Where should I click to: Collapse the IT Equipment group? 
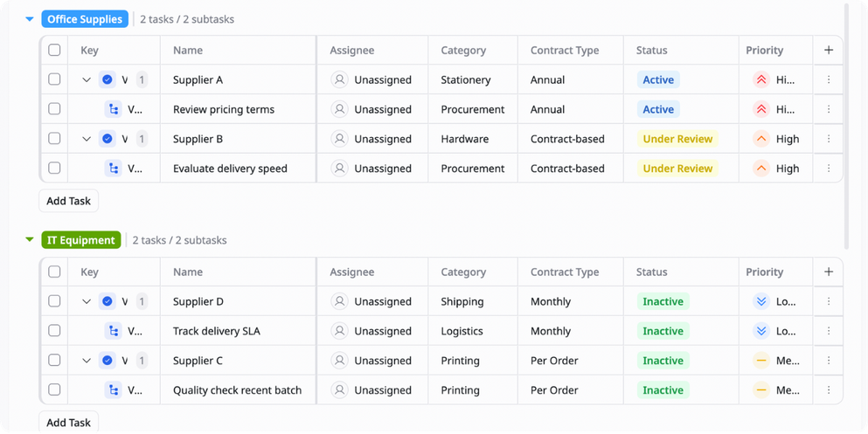(30, 240)
